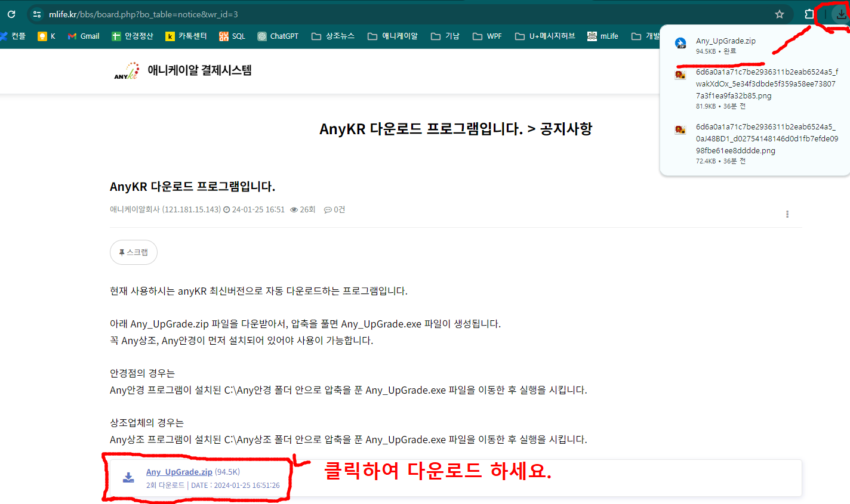Click the 스크랩 button
Image resolution: width=850 pixels, height=504 pixels.
pos(134,252)
